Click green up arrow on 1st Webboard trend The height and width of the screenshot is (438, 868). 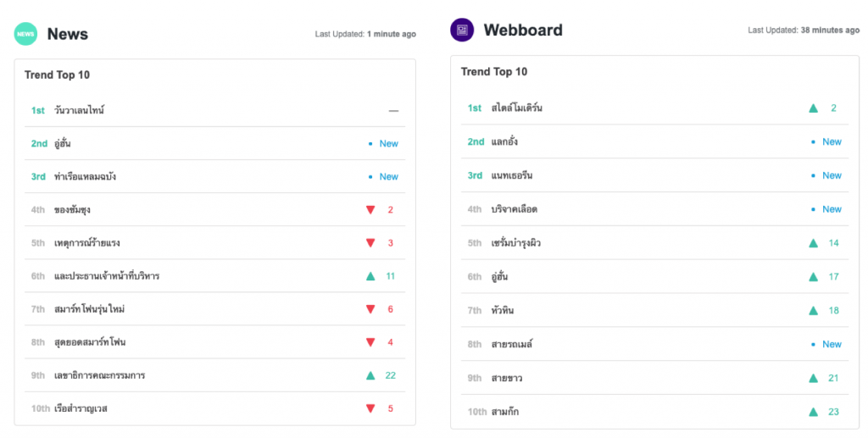[x=813, y=108]
